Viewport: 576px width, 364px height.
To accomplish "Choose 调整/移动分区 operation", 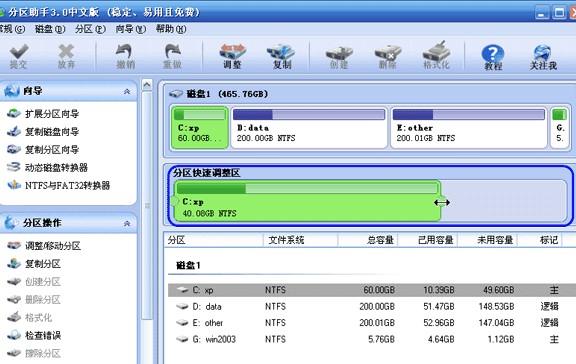I will pyautogui.click(x=44, y=245).
